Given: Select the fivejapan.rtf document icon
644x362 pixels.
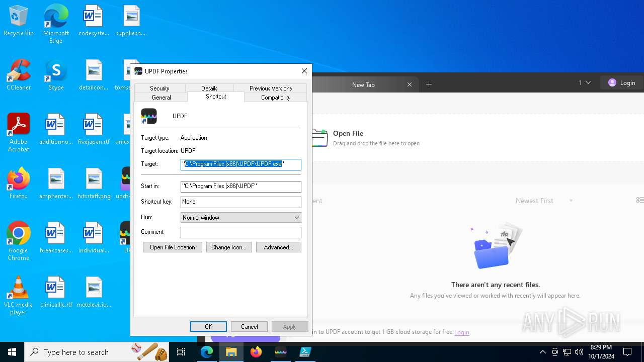Looking at the screenshot, I should click(94, 130).
